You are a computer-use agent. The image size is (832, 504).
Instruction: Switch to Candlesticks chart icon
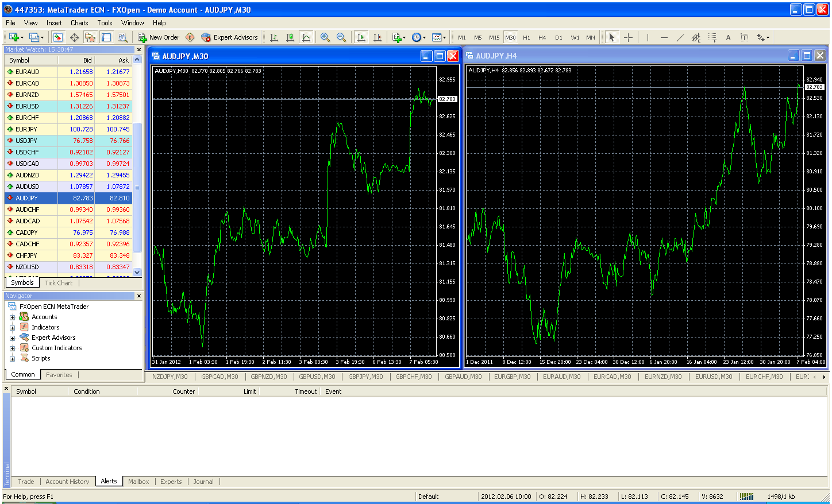(x=290, y=37)
